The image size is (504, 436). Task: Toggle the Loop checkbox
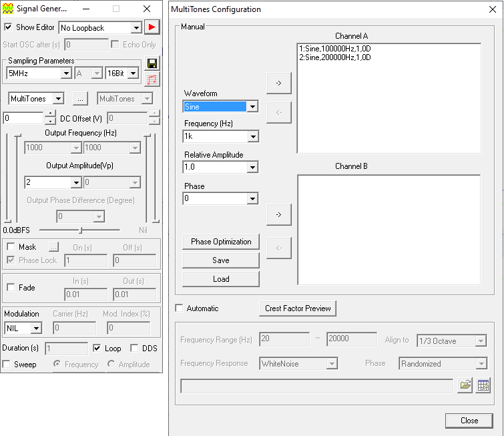pyautogui.click(x=97, y=348)
